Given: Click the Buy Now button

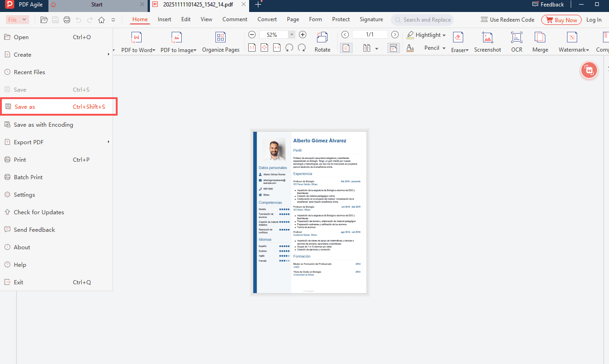Looking at the screenshot, I should (x=561, y=19).
